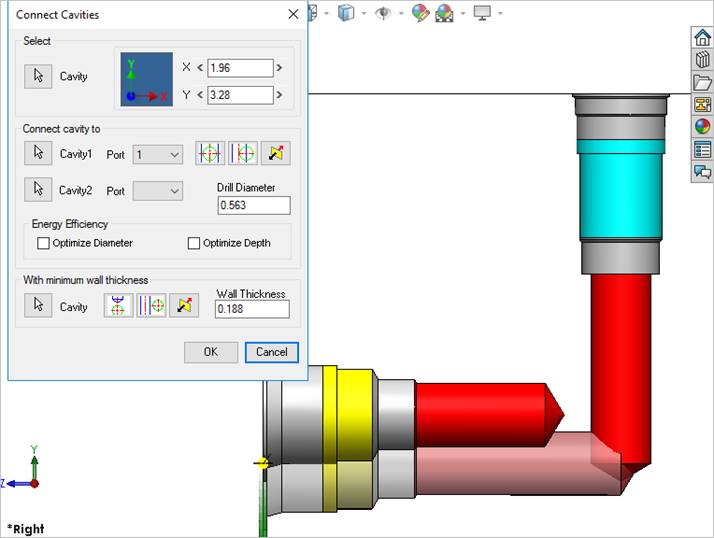
Task: Click the yellow angled icon beside Wall Thickness
Action: click(x=184, y=305)
